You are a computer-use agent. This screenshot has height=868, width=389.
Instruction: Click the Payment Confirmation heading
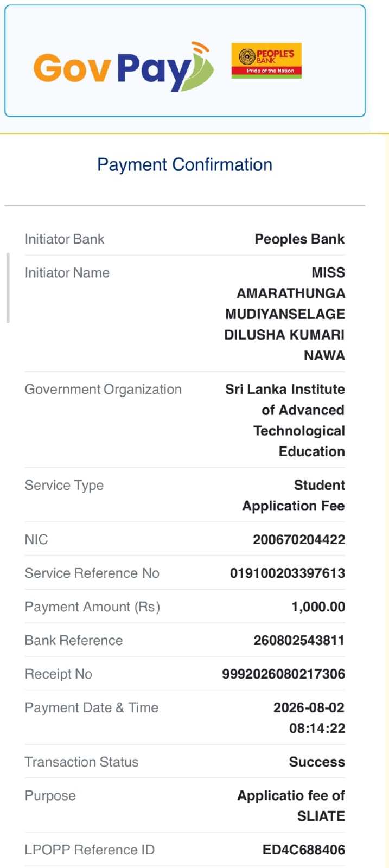(x=184, y=164)
